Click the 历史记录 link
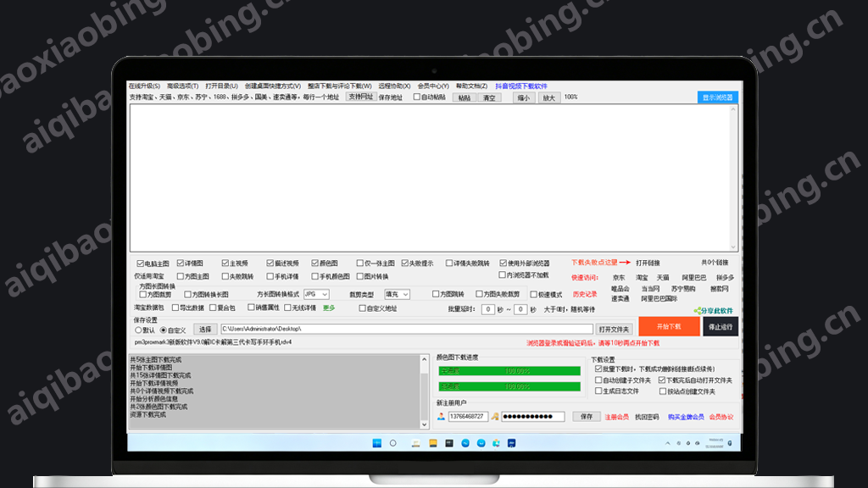This screenshot has width=868, height=488. (585, 294)
